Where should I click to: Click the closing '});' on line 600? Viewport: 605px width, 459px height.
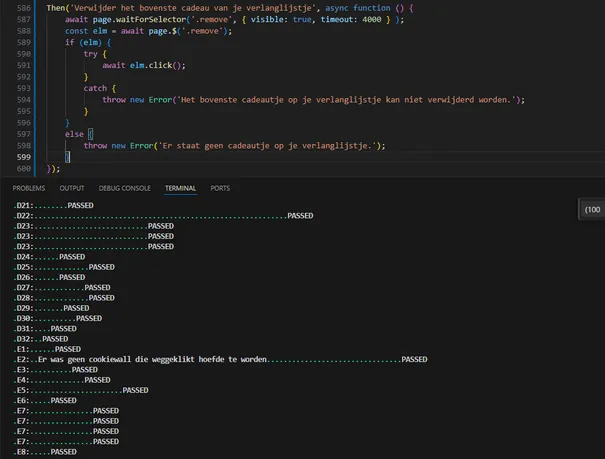click(x=53, y=169)
